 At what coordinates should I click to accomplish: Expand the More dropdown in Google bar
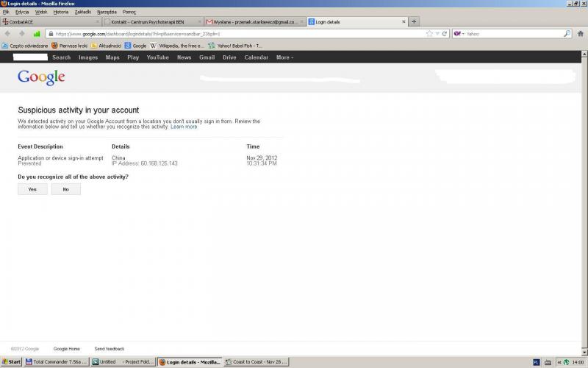pos(285,57)
